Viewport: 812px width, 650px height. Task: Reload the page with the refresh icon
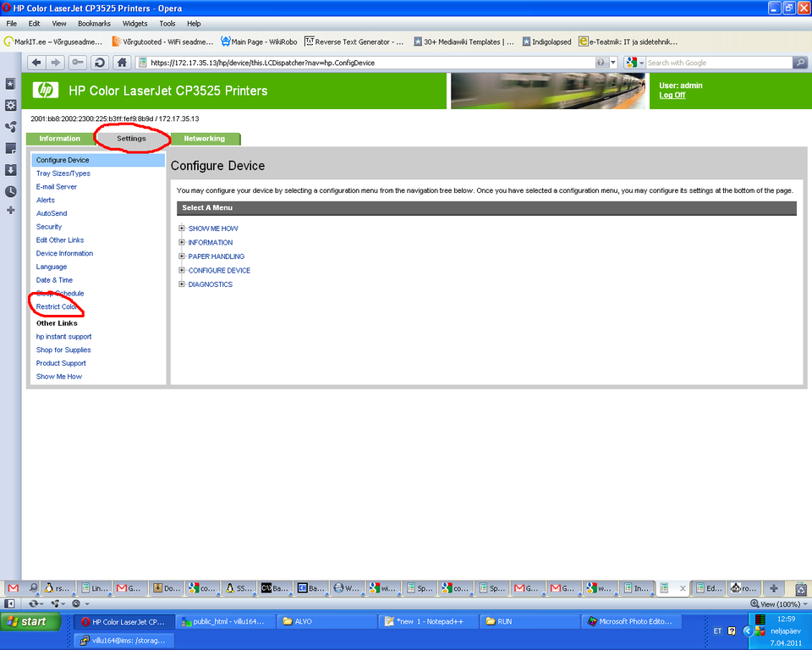[x=100, y=63]
